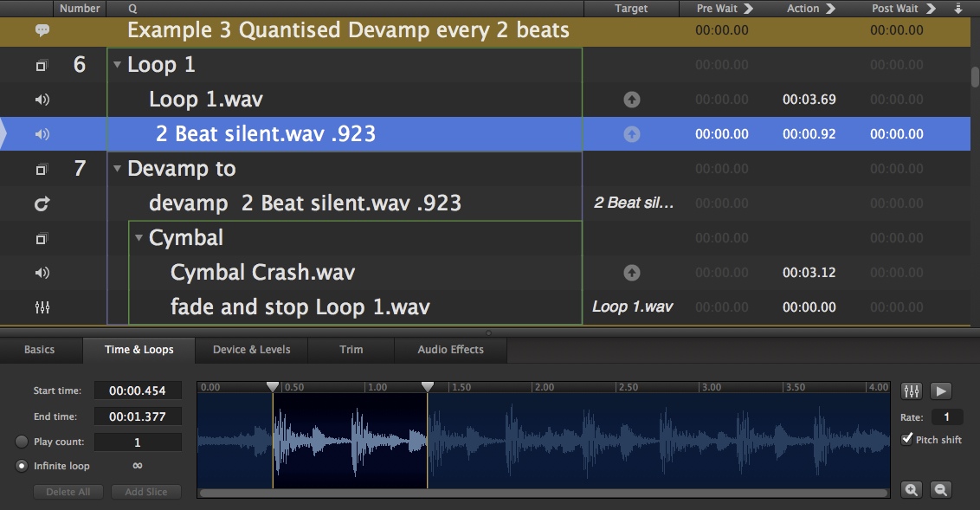This screenshot has width=980, height=510.
Task: Collapse the Devamp to group
Action: [x=117, y=169]
